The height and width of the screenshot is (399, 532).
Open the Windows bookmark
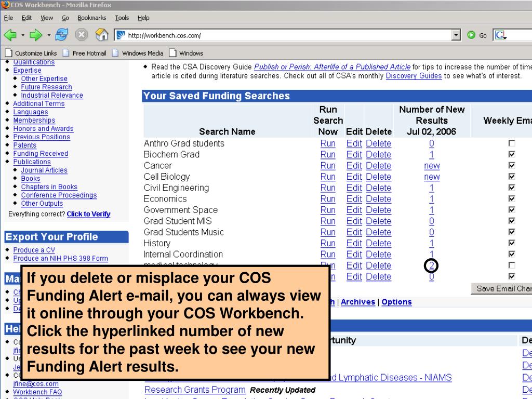coord(187,54)
